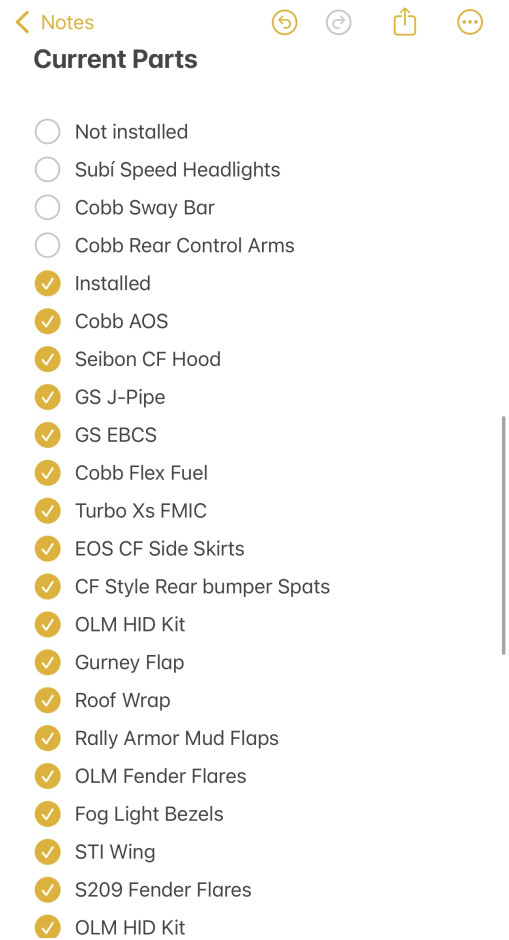The image size is (509, 940).
Task: Tap the back chevron beside Notes
Action: point(22,22)
